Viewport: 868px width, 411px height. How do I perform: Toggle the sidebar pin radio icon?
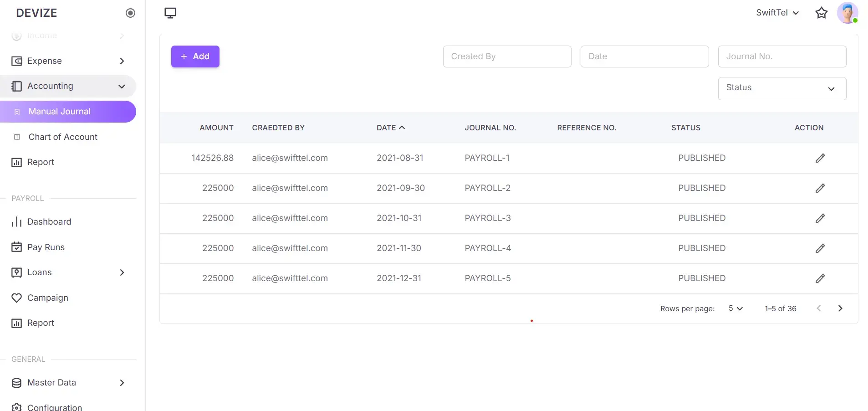click(x=130, y=13)
